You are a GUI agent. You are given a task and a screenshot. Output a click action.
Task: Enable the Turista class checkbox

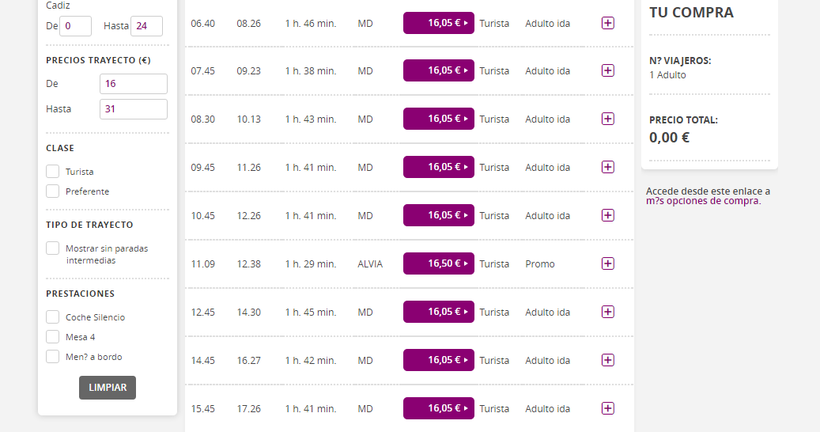click(53, 171)
